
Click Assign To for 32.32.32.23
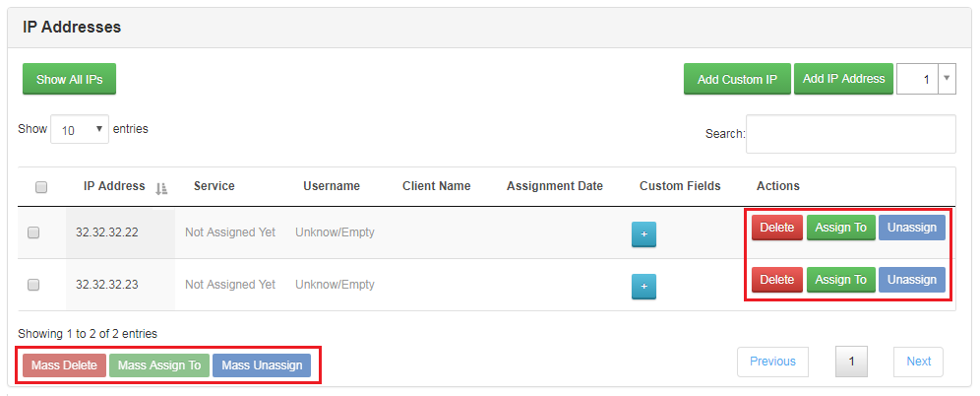(x=841, y=280)
